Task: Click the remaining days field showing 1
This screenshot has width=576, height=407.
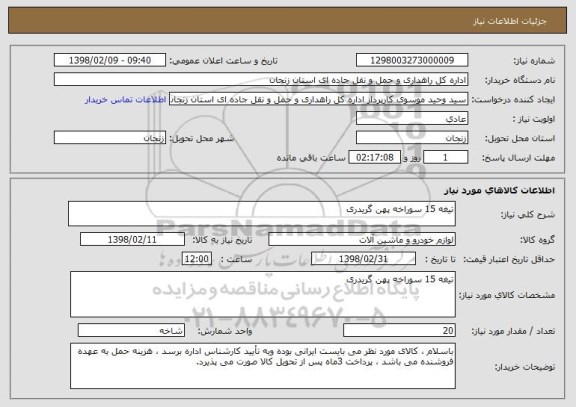Action: click(x=446, y=158)
